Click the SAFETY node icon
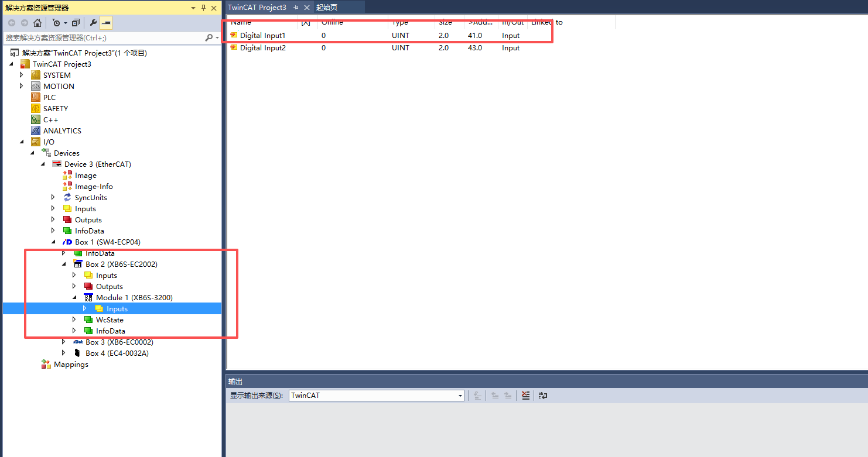The height and width of the screenshot is (457, 868). point(36,109)
